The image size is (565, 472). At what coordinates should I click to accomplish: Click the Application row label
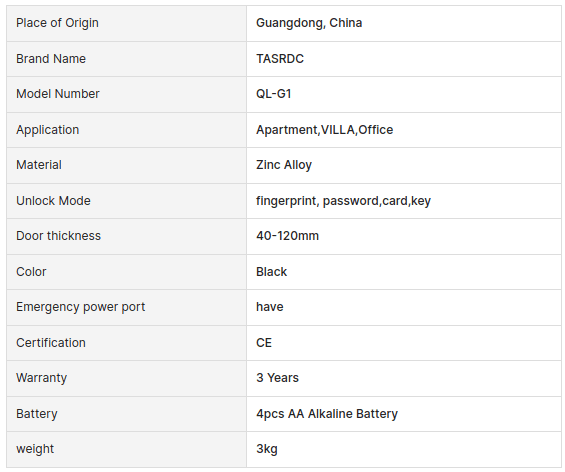(x=48, y=130)
